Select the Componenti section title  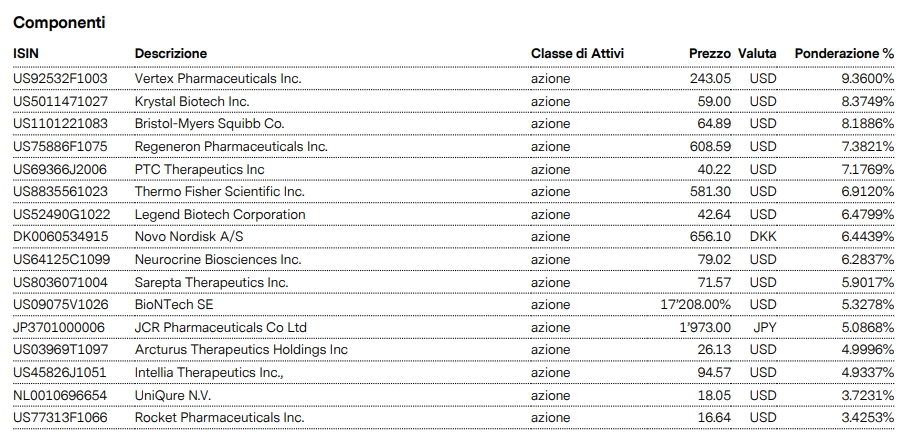click(x=59, y=22)
